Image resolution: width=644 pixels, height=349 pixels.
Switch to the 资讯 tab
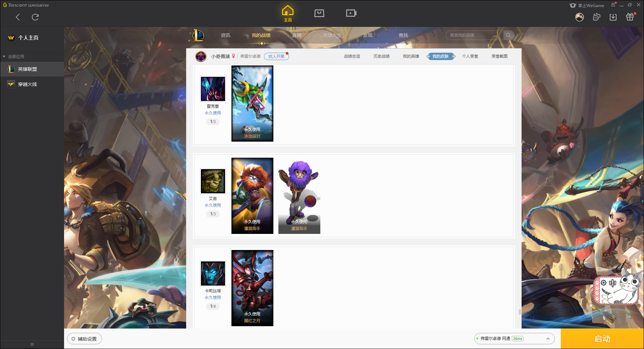pyautogui.click(x=225, y=35)
